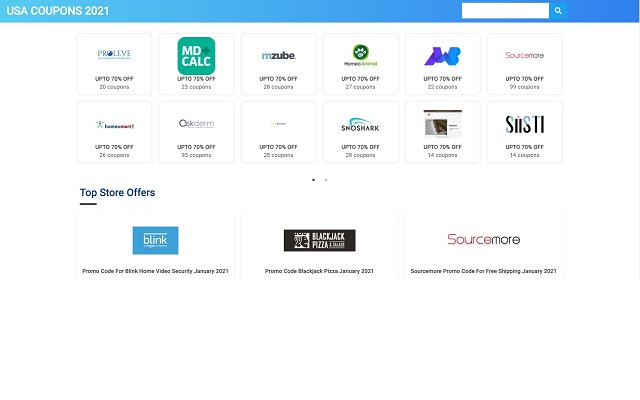Click "14 coupons" under SiiSTI
The height and width of the screenshot is (400, 640).
pos(524,155)
